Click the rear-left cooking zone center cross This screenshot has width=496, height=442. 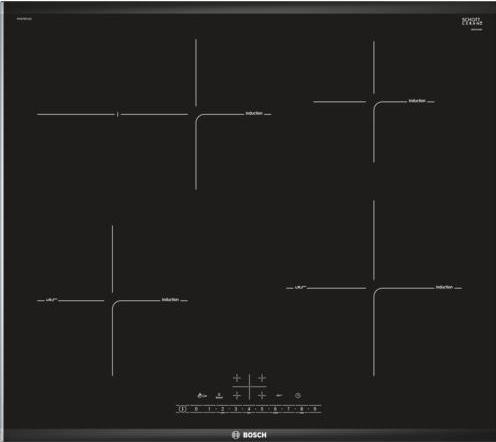[x=196, y=114]
